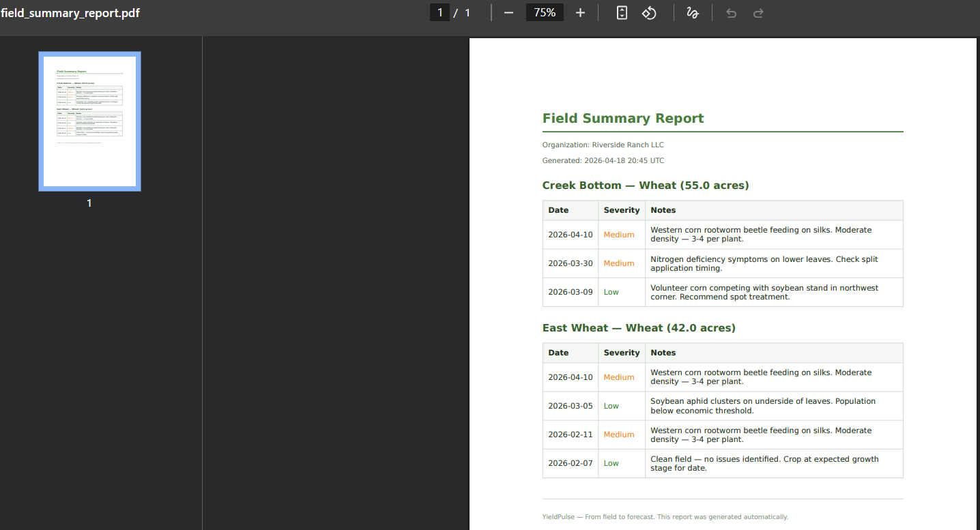Click the undo arrow in toolbar

click(x=732, y=13)
